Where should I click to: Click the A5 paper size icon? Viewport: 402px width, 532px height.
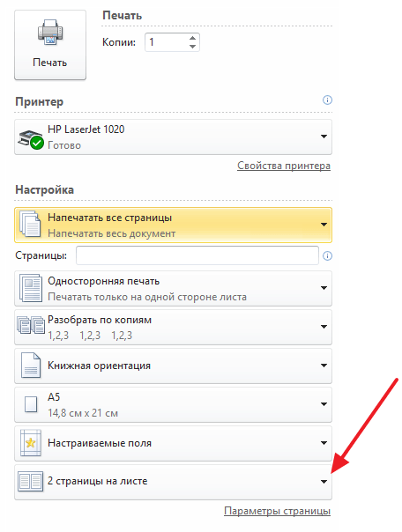click(31, 404)
